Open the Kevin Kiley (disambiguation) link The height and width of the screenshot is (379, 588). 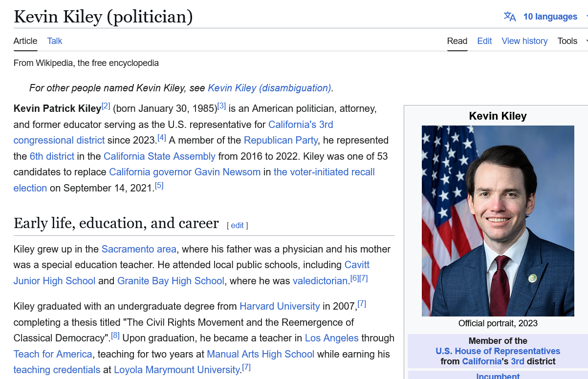pos(270,88)
